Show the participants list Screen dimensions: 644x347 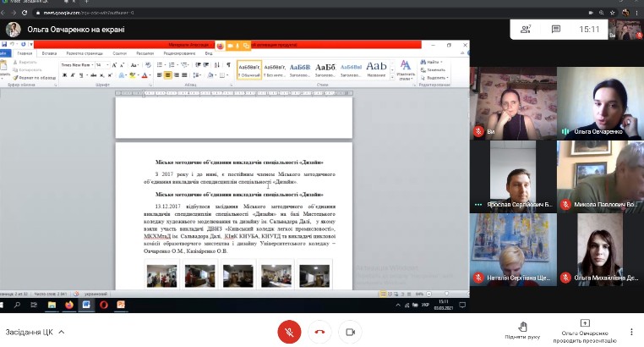[527, 29]
